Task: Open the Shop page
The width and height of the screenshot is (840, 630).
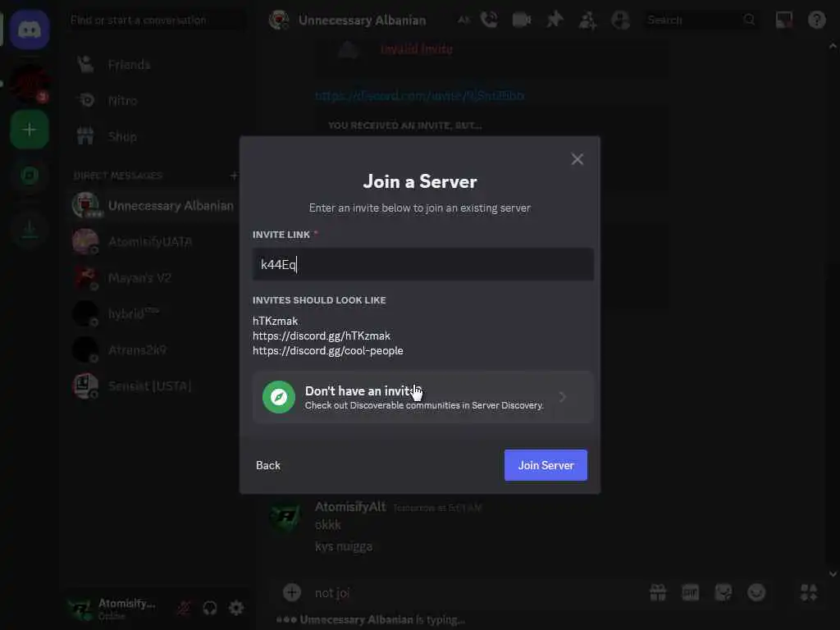Action: tap(155, 137)
